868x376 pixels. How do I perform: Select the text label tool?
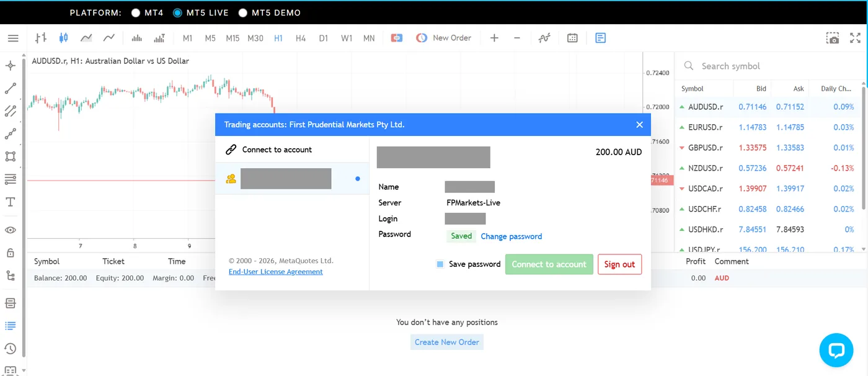(x=11, y=202)
